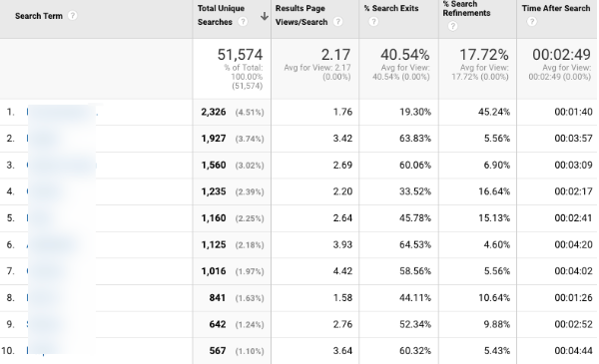The width and height of the screenshot is (599, 364).
Task: Open help icon beside Results Page Views/Search
Action: [x=337, y=22]
